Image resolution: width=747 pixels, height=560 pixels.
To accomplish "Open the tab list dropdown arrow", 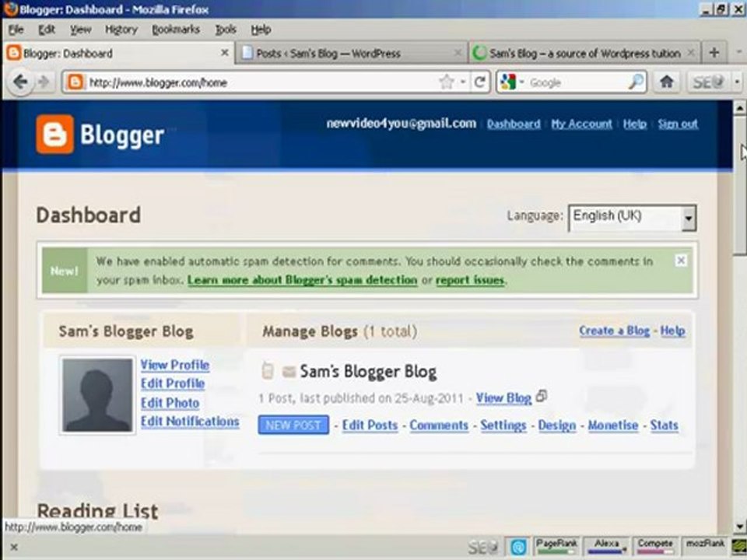I will (x=739, y=52).
